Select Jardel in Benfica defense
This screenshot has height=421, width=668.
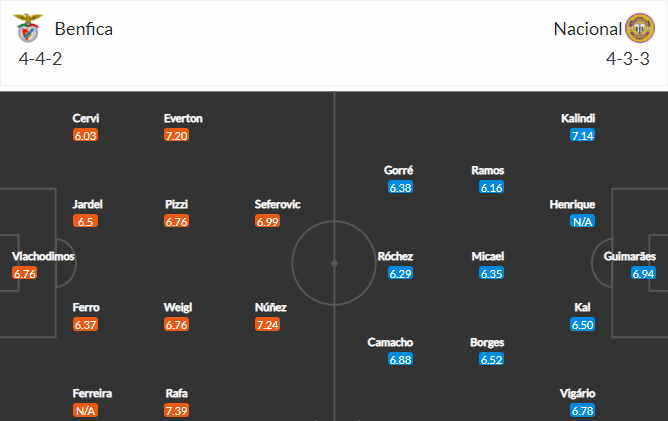(87, 205)
